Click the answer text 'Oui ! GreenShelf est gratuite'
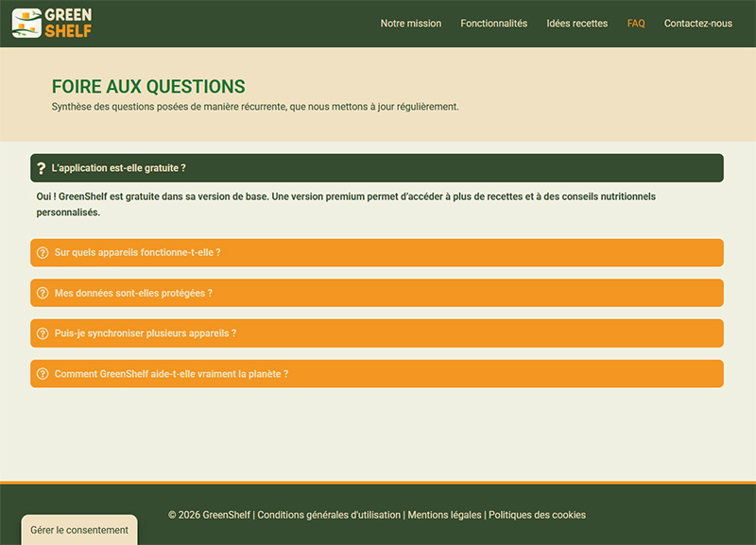 pyautogui.click(x=346, y=204)
